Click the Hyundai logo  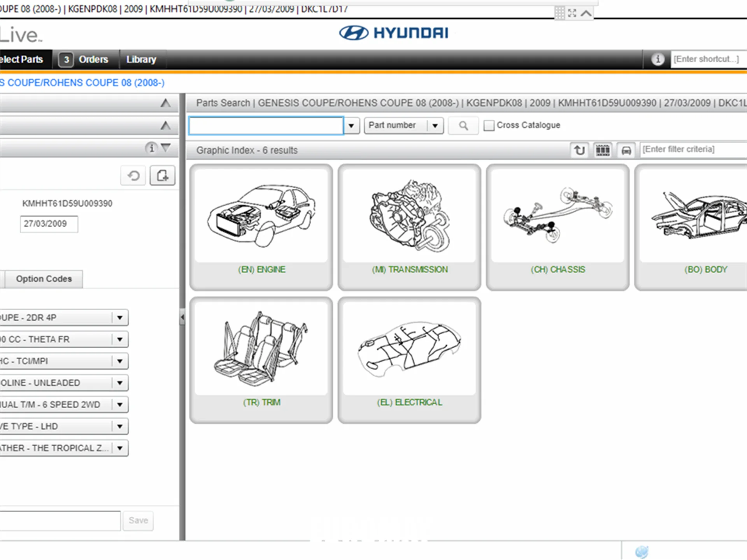(393, 33)
